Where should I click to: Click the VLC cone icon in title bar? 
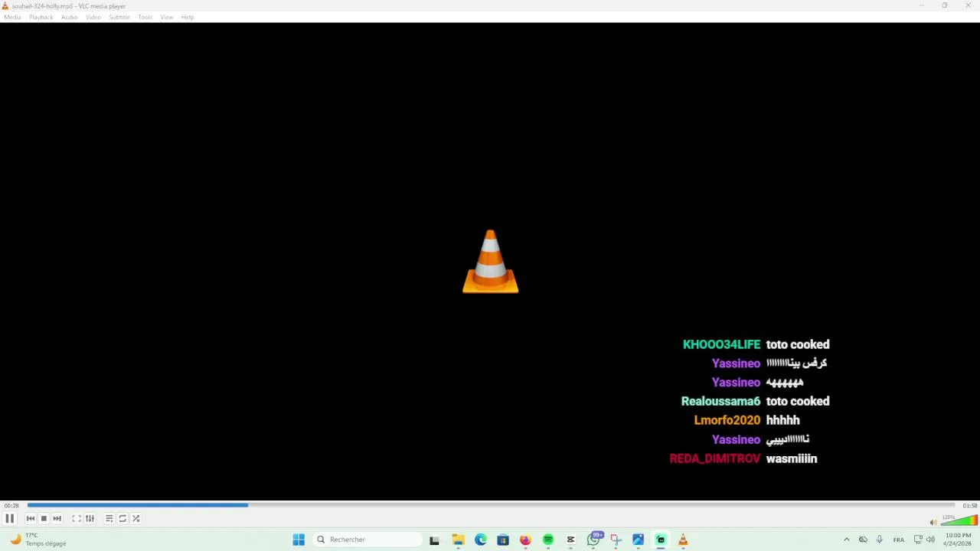[x=5, y=5]
